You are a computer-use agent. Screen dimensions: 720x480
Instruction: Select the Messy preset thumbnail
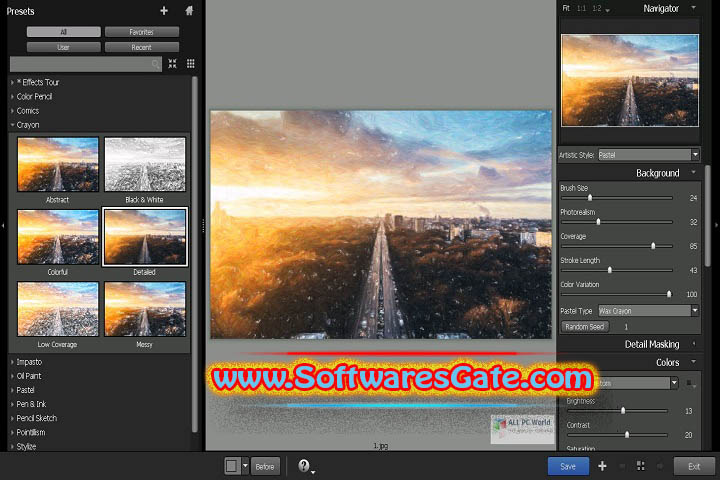pos(145,309)
